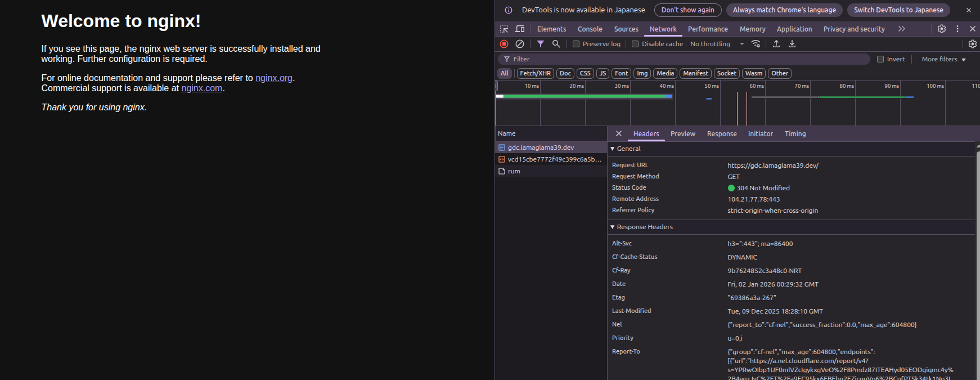980x380 pixels.
Task: Select the rum request row
Action: click(551, 171)
